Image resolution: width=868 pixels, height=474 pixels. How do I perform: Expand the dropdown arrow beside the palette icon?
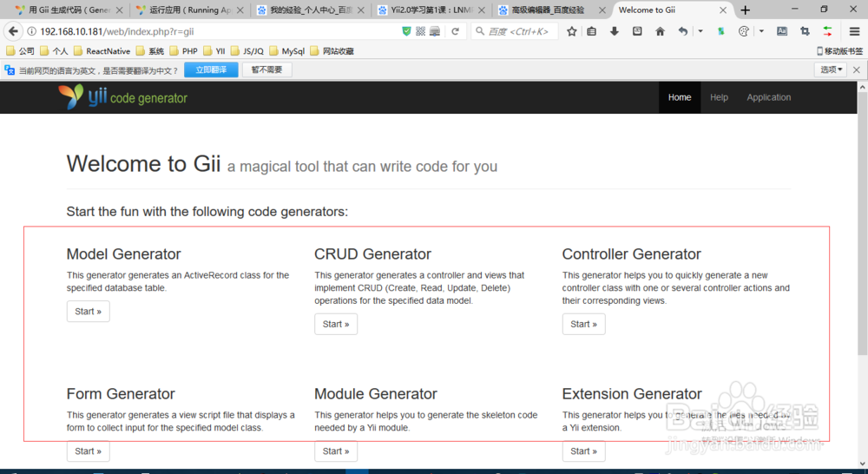pos(761,31)
